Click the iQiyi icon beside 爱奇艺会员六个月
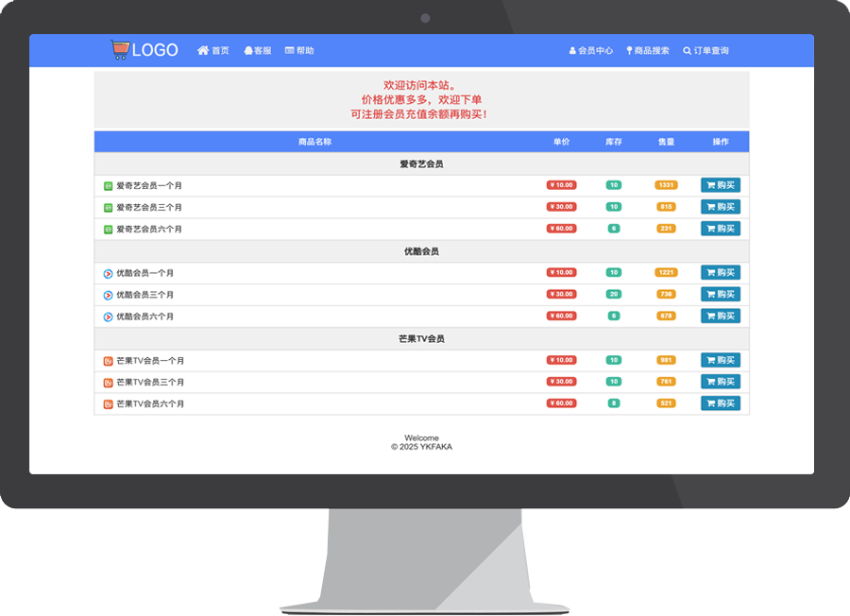This screenshot has width=850, height=616. click(108, 230)
